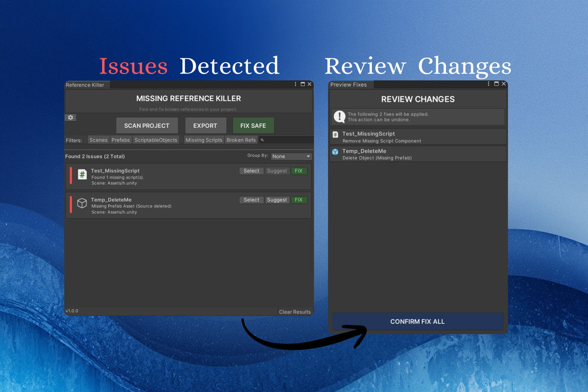The width and height of the screenshot is (588, 392).
Task: Close the Reference Killer window
Action: [x=310, y=84]
